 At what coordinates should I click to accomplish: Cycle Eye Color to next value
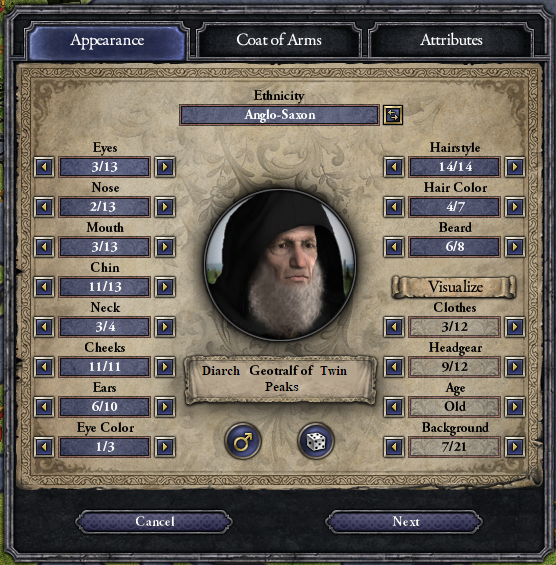pyautogui.click(x=165, y=447)
